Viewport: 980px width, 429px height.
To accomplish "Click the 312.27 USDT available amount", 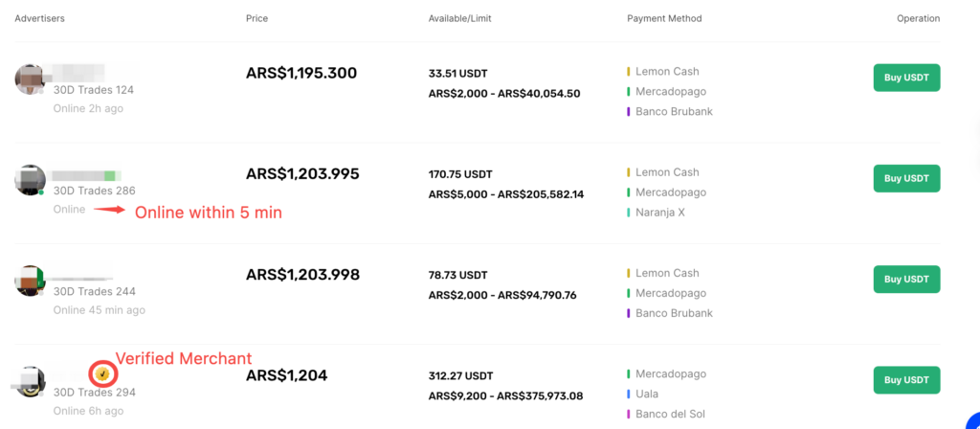I will (461, 375).
